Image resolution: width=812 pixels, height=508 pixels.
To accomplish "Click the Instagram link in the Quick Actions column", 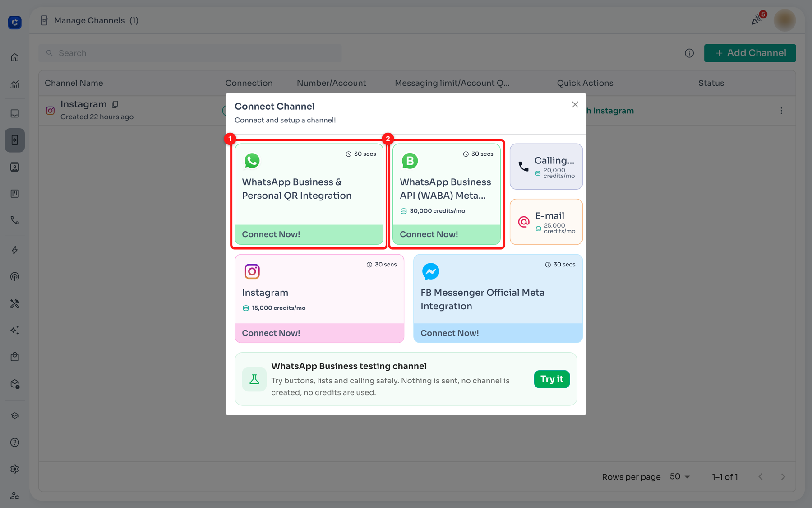I will click(x=610, y=111).
